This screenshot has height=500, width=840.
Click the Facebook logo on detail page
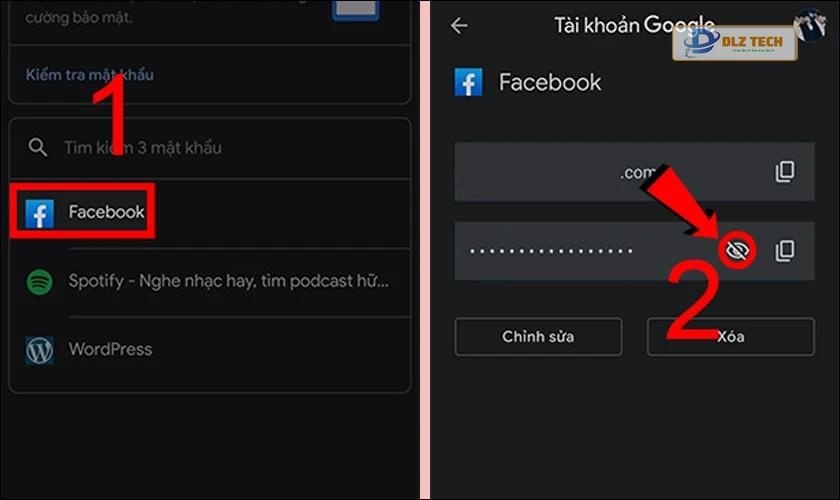468,83
